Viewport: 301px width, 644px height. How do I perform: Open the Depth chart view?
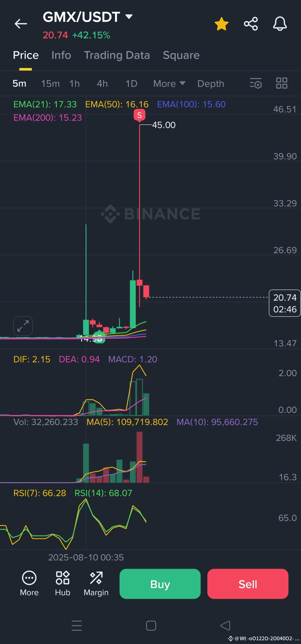tap(211, 84)
